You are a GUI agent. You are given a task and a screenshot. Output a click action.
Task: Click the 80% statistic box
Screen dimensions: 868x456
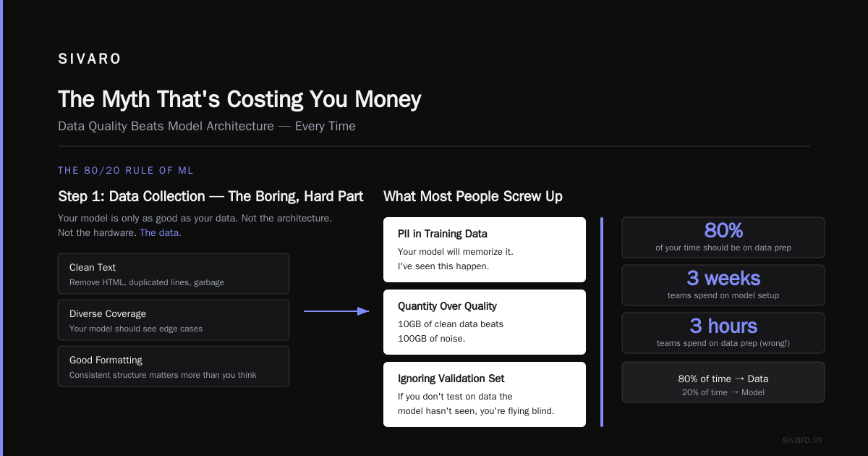[x=723, y=237]
